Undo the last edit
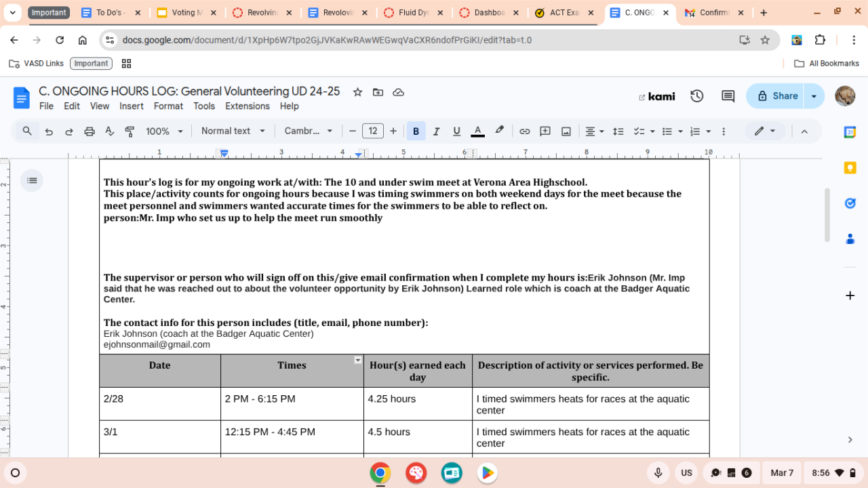Viewport: 868px width, 488px height. [49, 131]
